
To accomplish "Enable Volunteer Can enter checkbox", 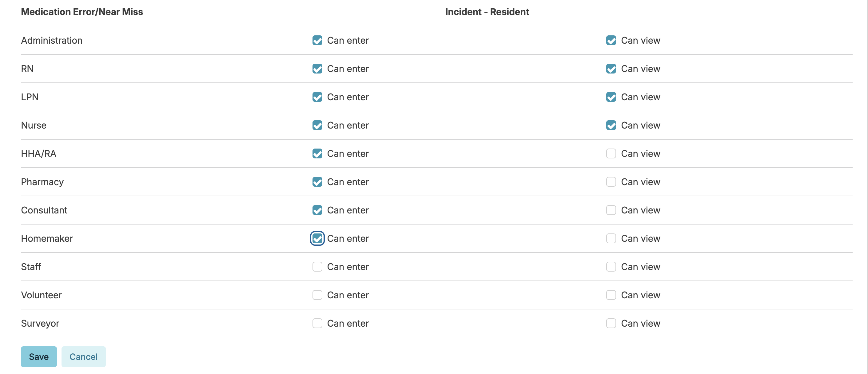I will [x=317, y=295].
